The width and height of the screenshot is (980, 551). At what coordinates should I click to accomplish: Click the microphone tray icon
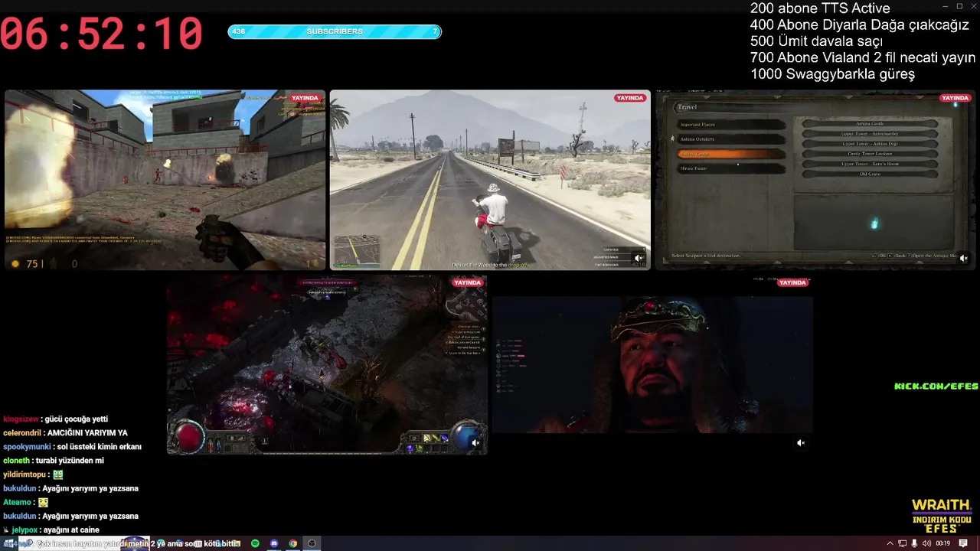click(x=915, y=543)
